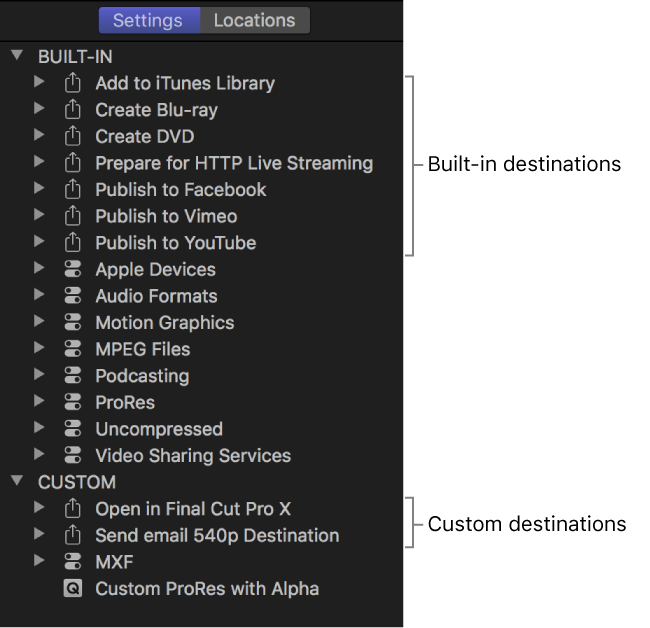Expand the Publish to Vimeo triangle
This screenshot has width=650, height=628.
[x=39, y=214]
